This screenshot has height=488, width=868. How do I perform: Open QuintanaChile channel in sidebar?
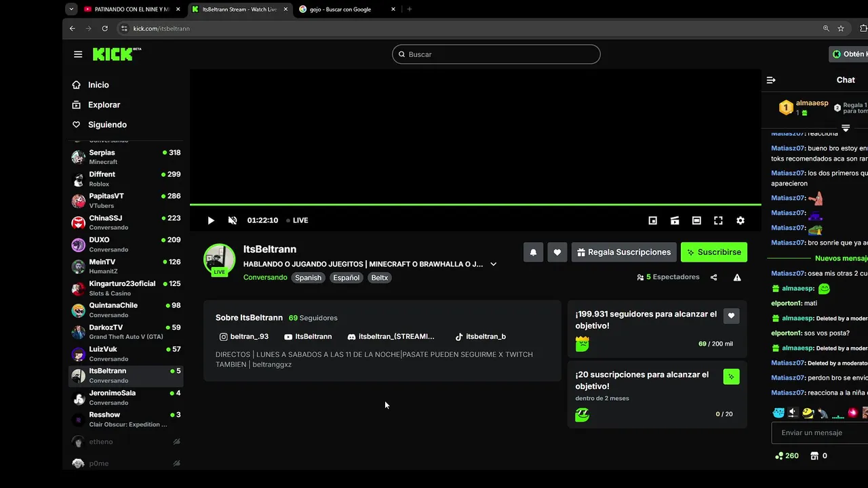tap(126, 310)
